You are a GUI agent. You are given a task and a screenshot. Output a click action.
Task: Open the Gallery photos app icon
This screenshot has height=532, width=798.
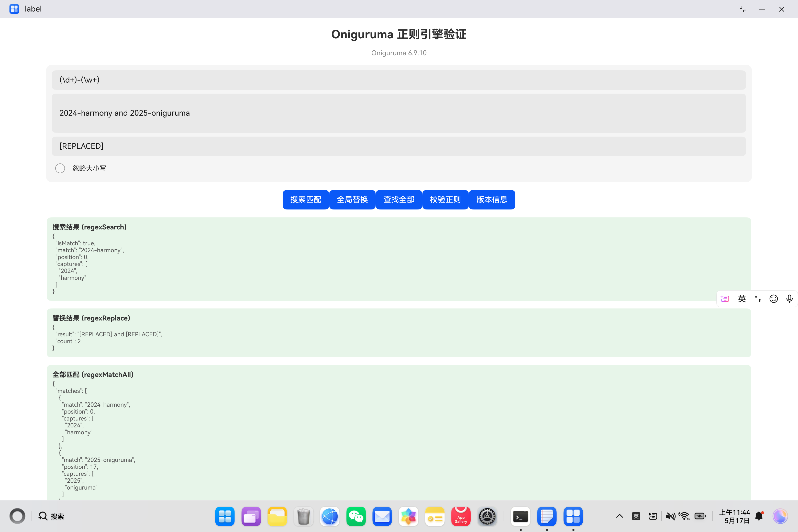pos(408,516)
